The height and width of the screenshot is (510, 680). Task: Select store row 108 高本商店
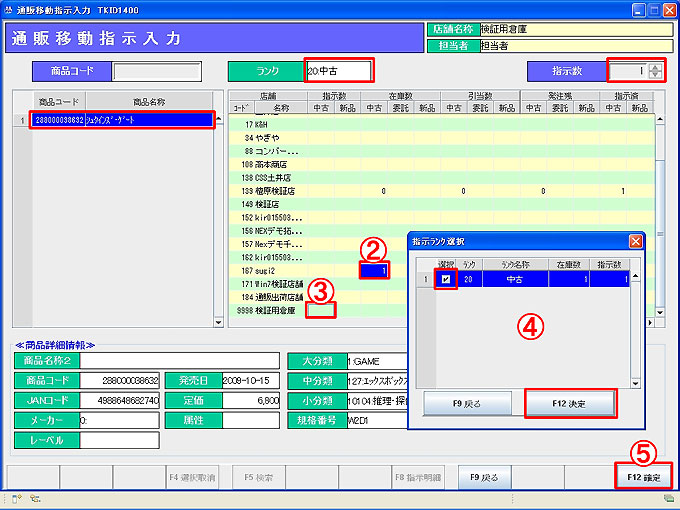click(441, 164)
